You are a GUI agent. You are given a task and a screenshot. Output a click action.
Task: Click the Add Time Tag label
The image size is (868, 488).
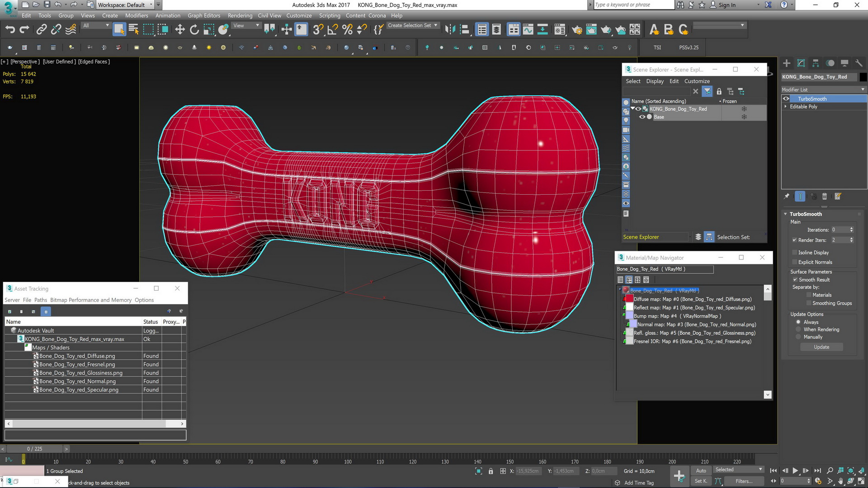tap(639, 483)
